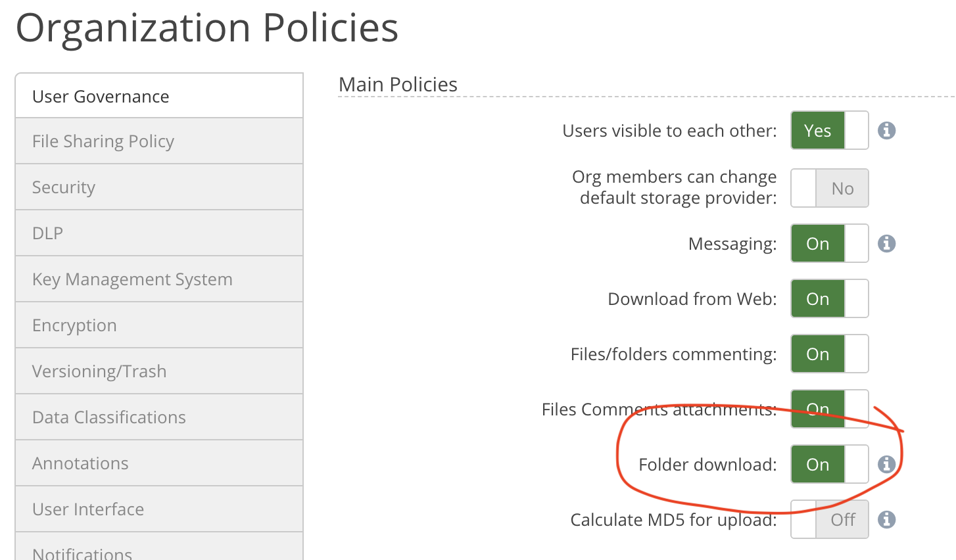
Task: Click info icon for Calculate MD5 upload
Action: pyautogui.click(x=886, y=520)
